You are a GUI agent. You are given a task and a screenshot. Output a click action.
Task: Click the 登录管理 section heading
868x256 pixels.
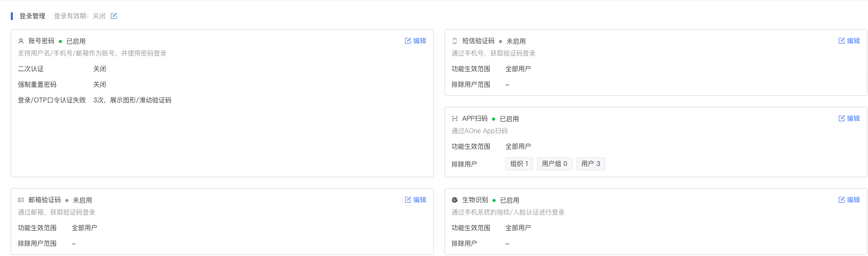32,16
